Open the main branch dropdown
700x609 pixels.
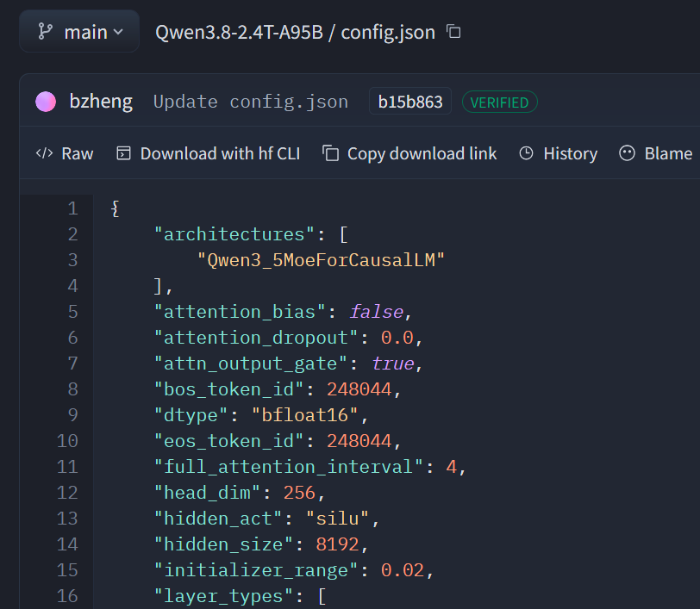pos(79,31)
